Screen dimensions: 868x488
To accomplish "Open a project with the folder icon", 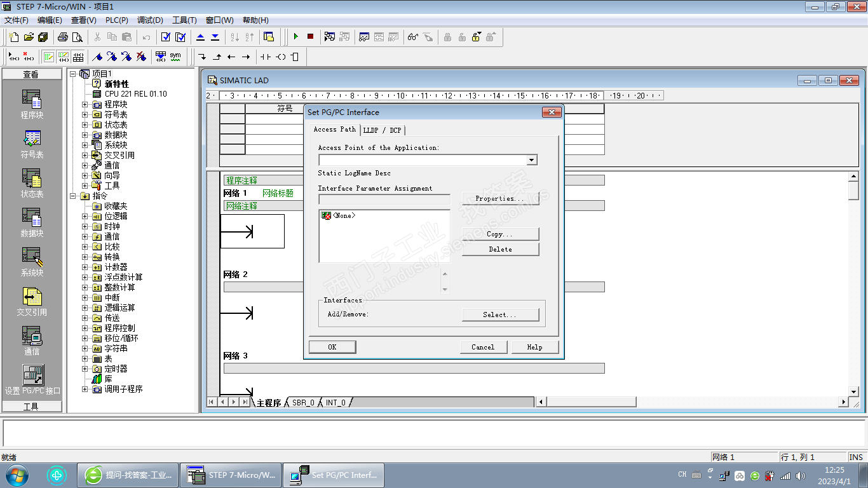I will click(29, 37).
